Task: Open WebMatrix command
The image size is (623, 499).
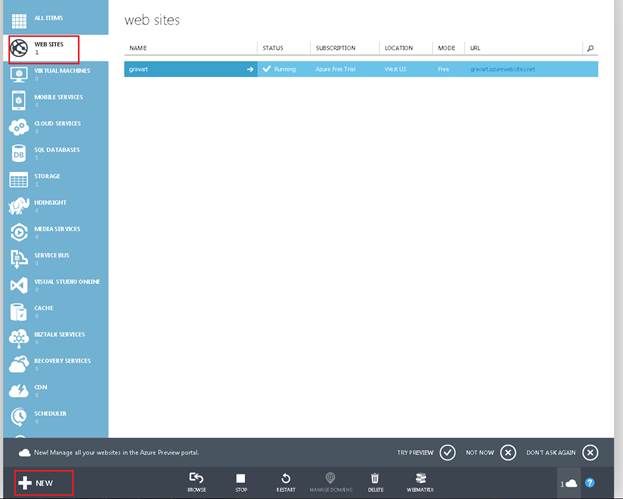Action: coord(420,482)
